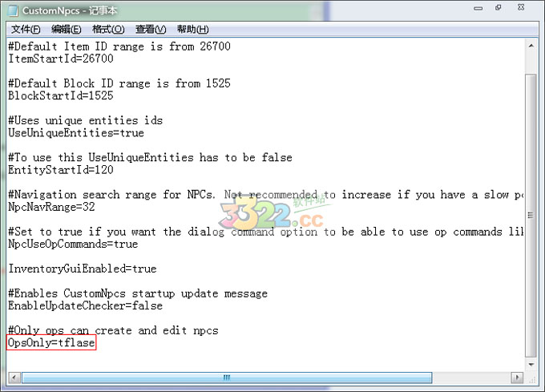Click the comment '#Default Item ID range is from 26700'
Image resolution: width=545 pixels, height=392 pixels.
click(x=119, y=46)
